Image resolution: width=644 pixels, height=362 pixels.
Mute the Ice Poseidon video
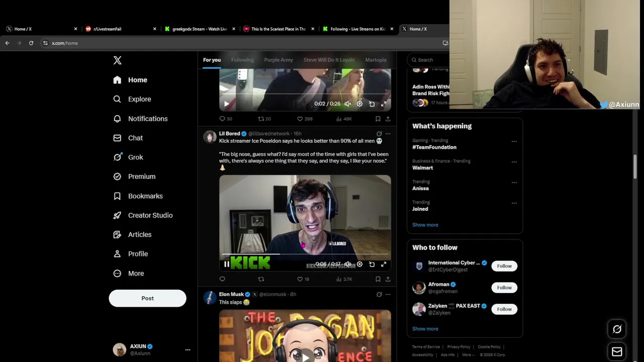pyautogui.click(x=348, y=264)
